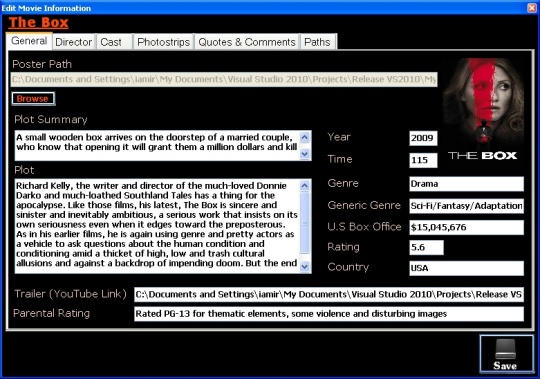This screenshot has width=540, height=379.
Task: Click inside the Plot text area
Action: coord(157,226)
